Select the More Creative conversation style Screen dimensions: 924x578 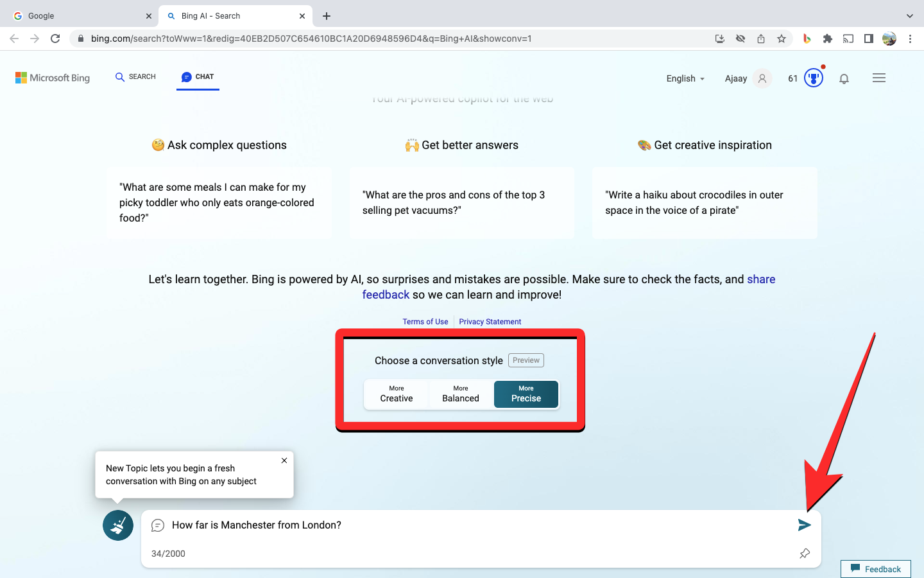pyautogui.click(x=397, y=394)
